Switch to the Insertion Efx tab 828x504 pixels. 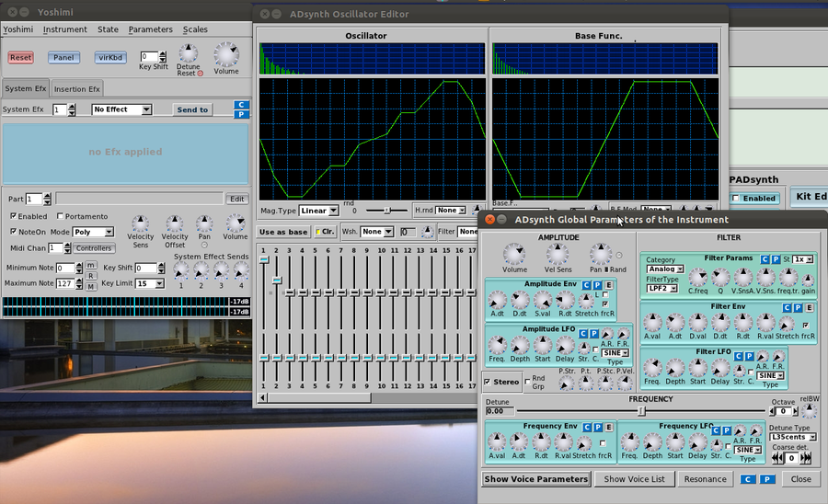click(x=76, y=89)
